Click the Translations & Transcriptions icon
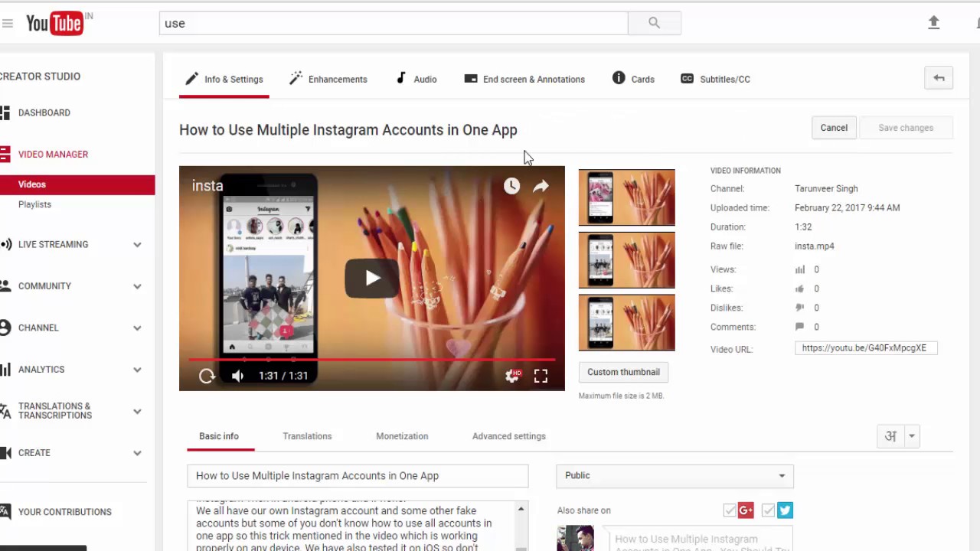The height and width of the screenshot is (551, 980). 5,411
